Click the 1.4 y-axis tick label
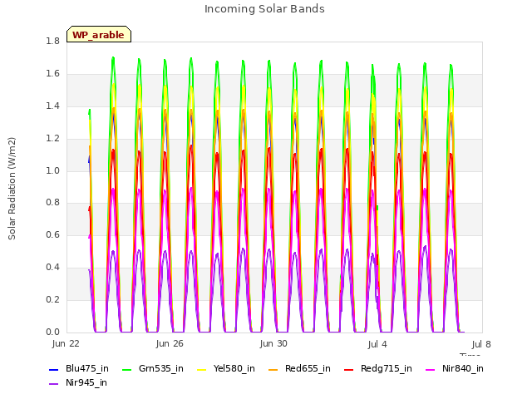The height and width of the screenshot is (399, 532). tap(52, 106)
